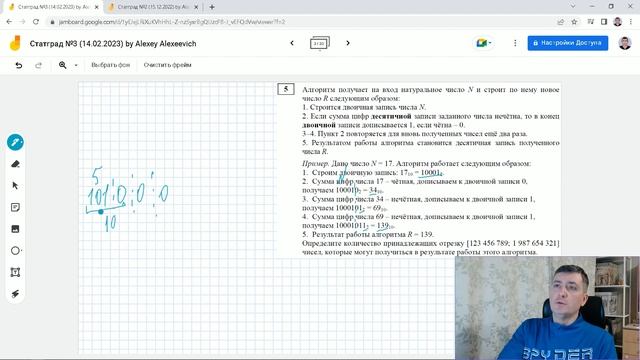Click the Jamboard logo
Image resolution: width=640 pixels, height=360 pixels.
(x=15, y=43)
